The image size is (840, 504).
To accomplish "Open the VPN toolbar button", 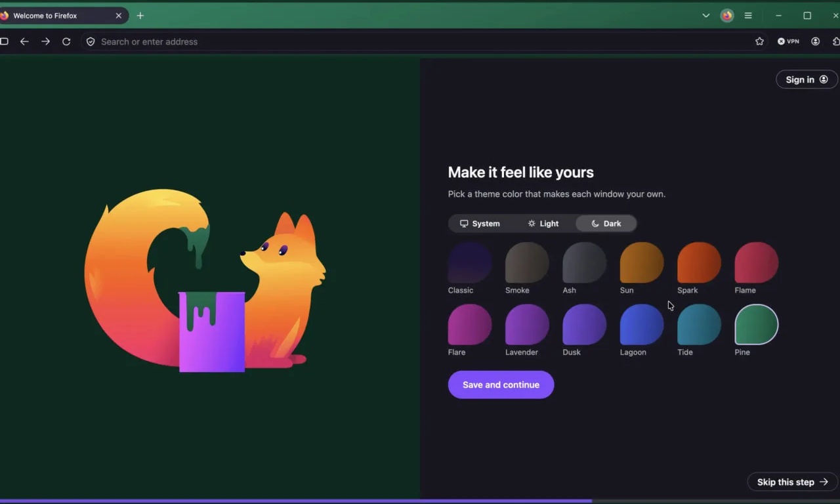I will 788,41.
